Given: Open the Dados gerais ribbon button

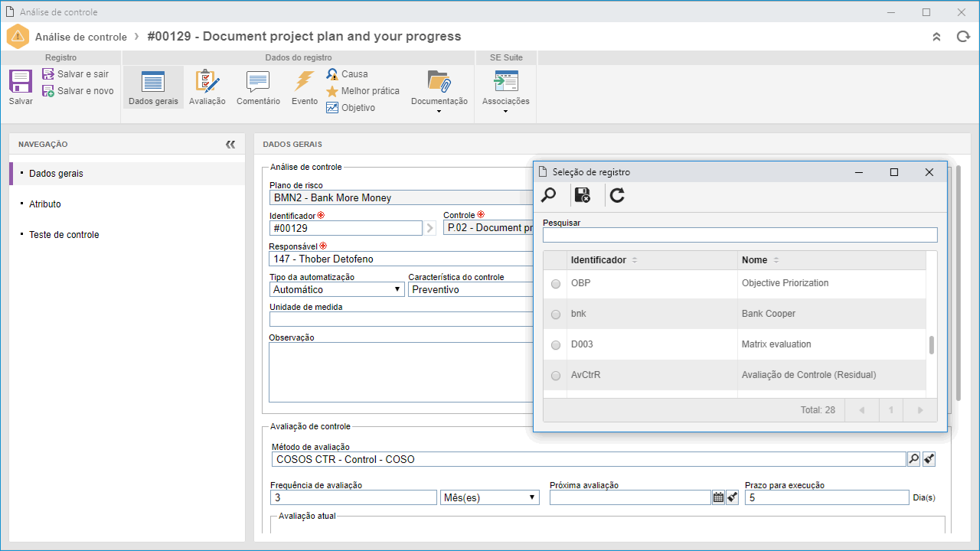Looking at the screenshot, I should 153,87.
